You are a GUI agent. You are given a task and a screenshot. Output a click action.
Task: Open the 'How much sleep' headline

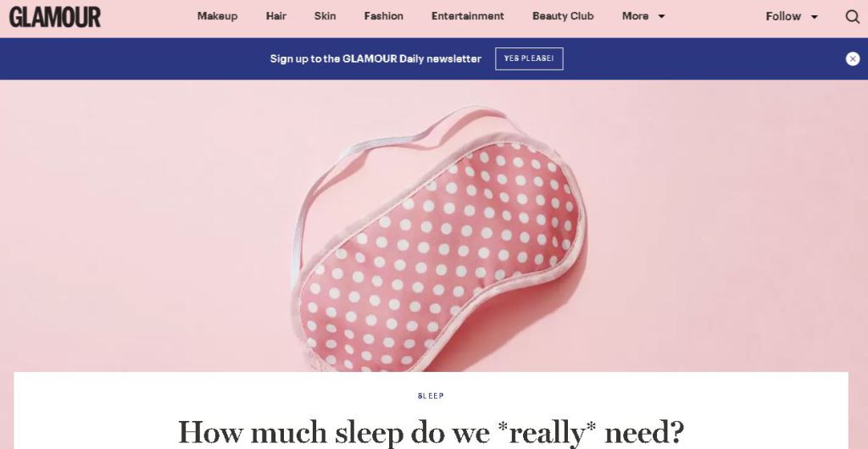pyautogui.click(x=431, y=432)
